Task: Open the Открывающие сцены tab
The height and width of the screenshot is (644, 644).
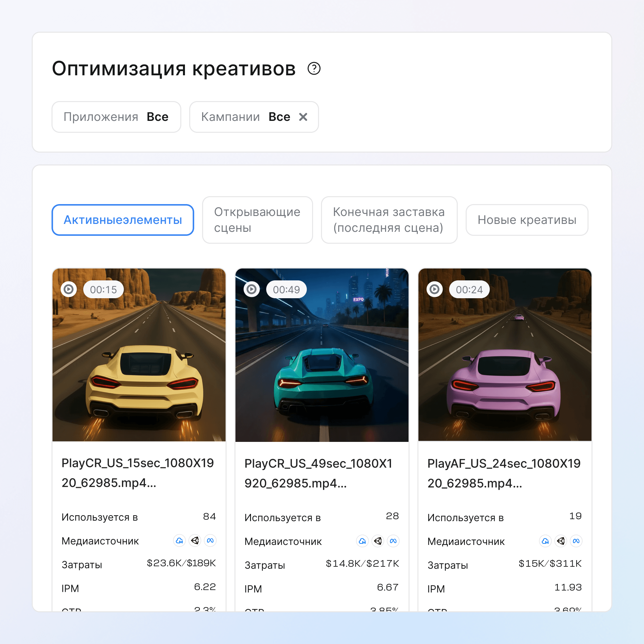Action: 257,220
